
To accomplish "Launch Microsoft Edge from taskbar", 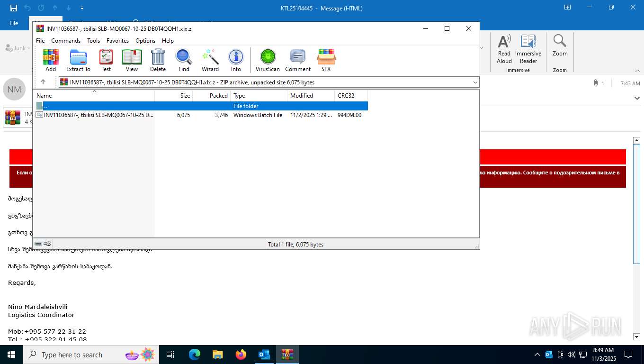I will [195, 355].
